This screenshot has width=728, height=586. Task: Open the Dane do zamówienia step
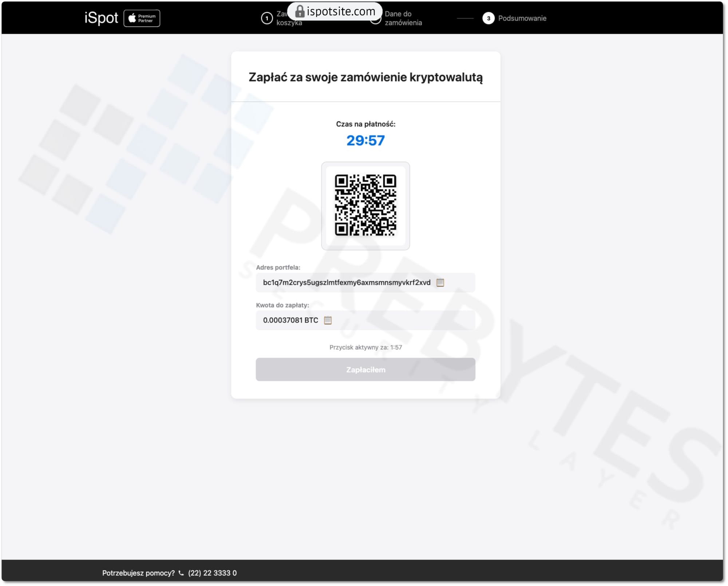click(403, 18)
